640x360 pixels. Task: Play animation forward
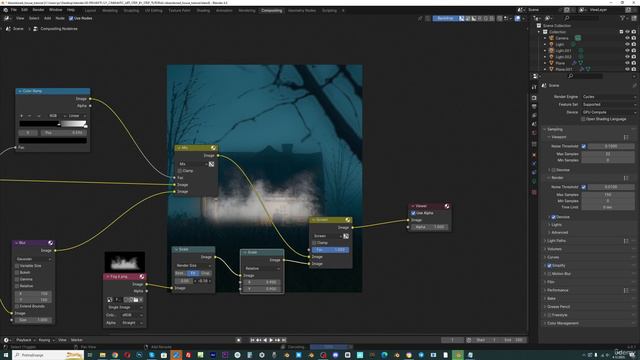271,340
